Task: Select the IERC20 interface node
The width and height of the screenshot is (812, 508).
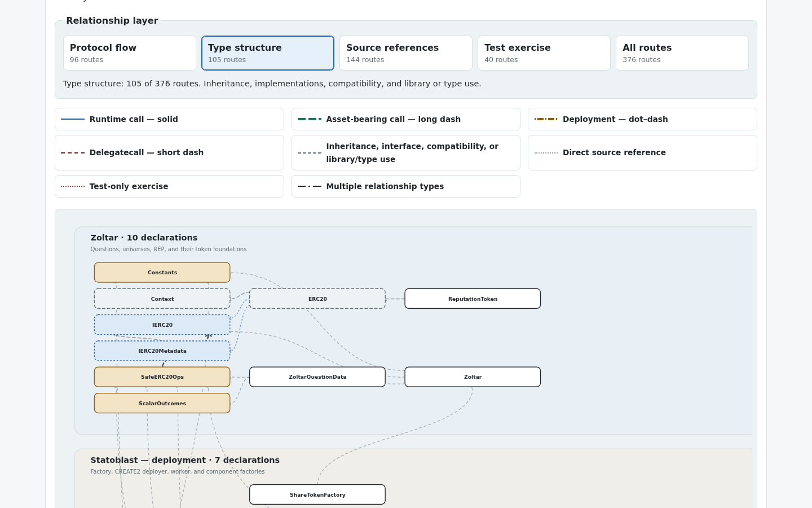Action: [162, 325]
